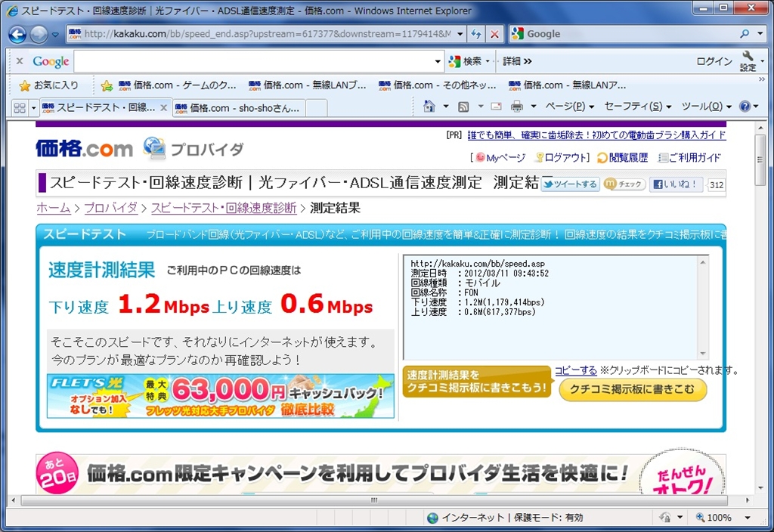Click the Google toolbar wrench settings icon

point(748,57)
